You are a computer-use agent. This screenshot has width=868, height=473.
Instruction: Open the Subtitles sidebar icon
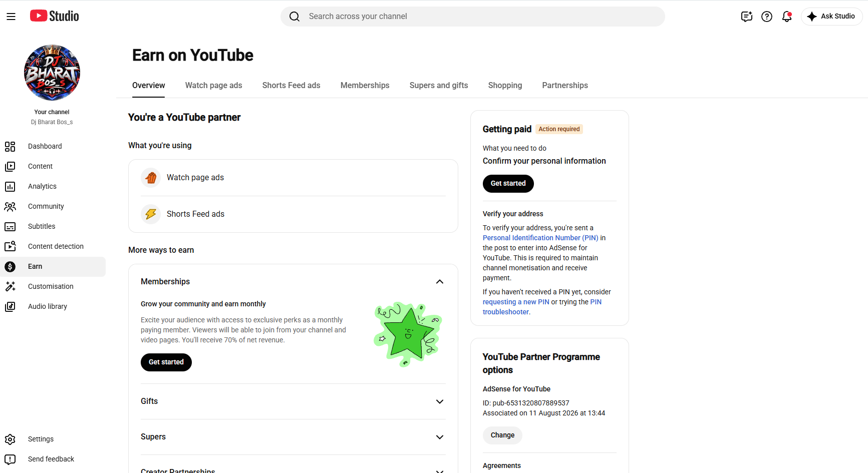pyautogui.click(x=10, y=226)
